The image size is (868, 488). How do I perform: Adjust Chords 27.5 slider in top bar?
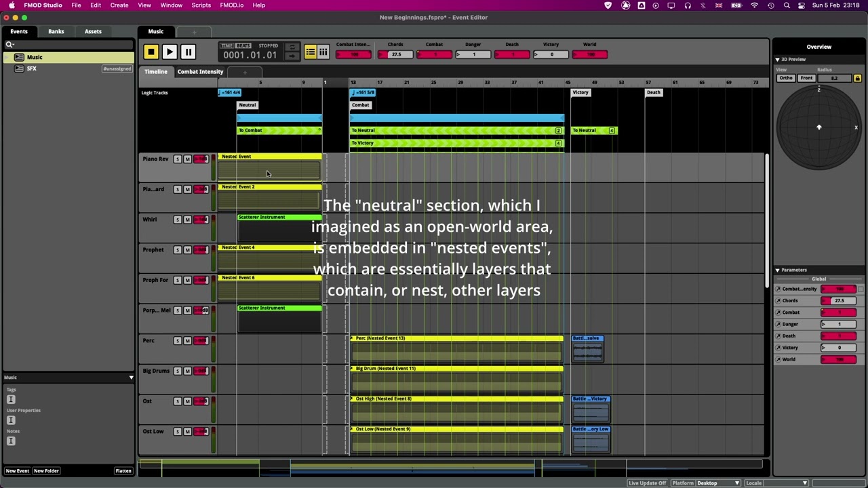pyautogui.click(x=396, y=55)
